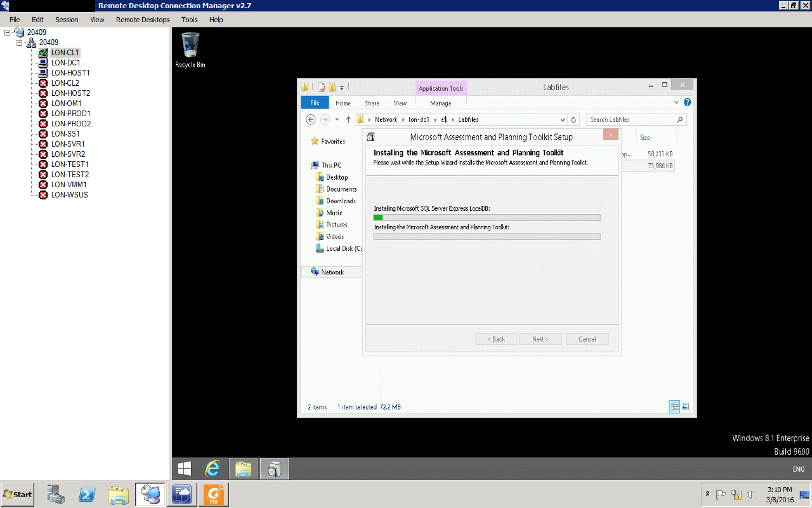The width and height of the screenshot is (812, 508).
Task: Open Documents folder in navigation pane
Action: point(337,189)
